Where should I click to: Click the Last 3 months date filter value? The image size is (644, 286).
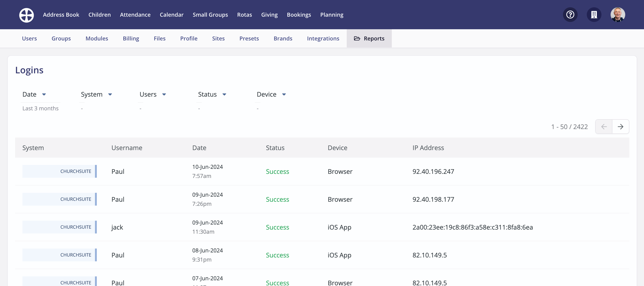click(x=40, y=108)
